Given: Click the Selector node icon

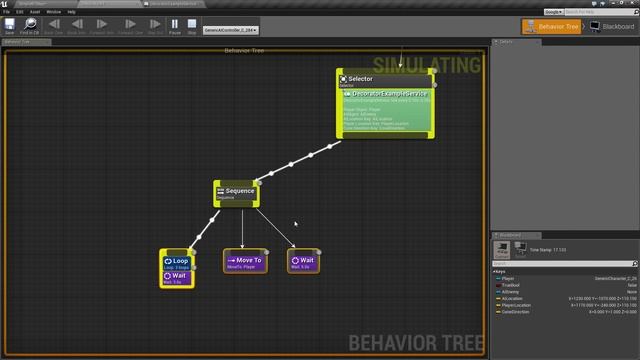Looking at the screenshot, I should (x=343, y=79).
